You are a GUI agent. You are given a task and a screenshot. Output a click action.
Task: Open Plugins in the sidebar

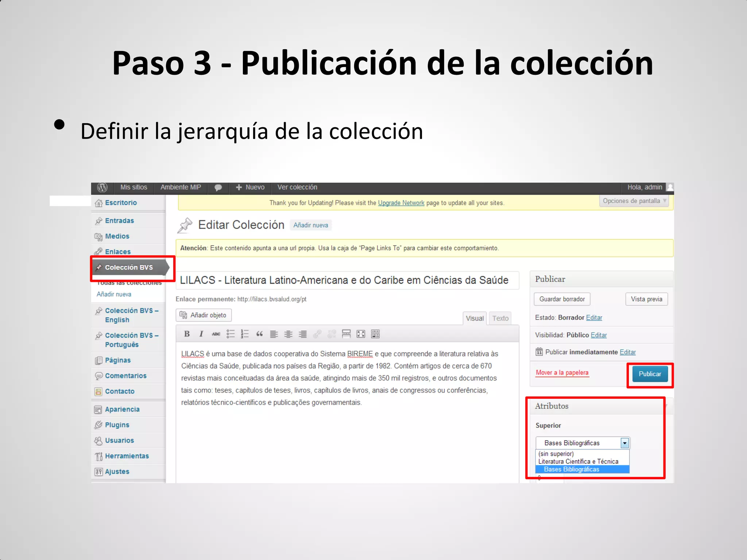click(x=117, y=425)
